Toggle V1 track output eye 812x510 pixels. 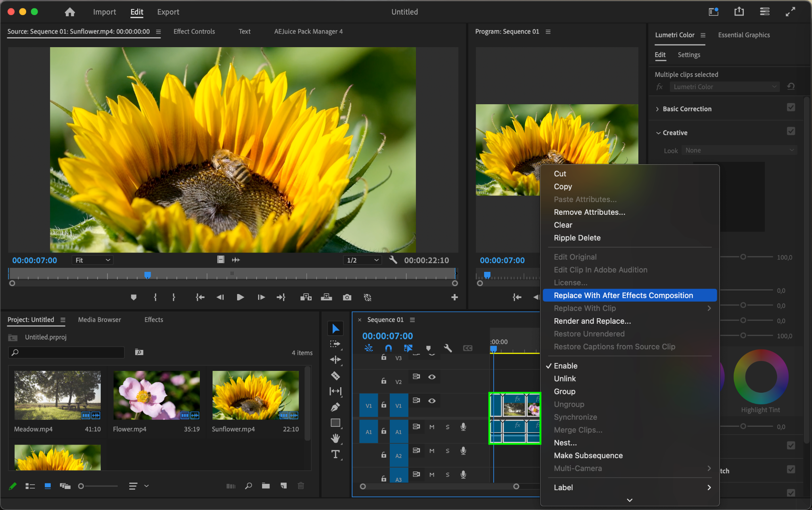pos(432,401)
